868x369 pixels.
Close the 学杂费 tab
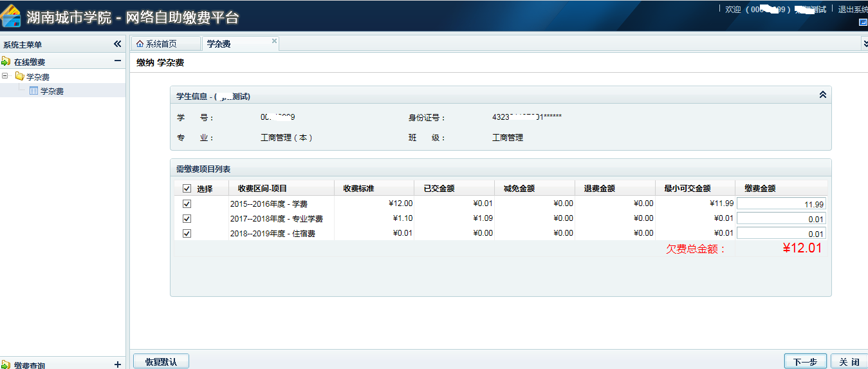click(274, 41)
